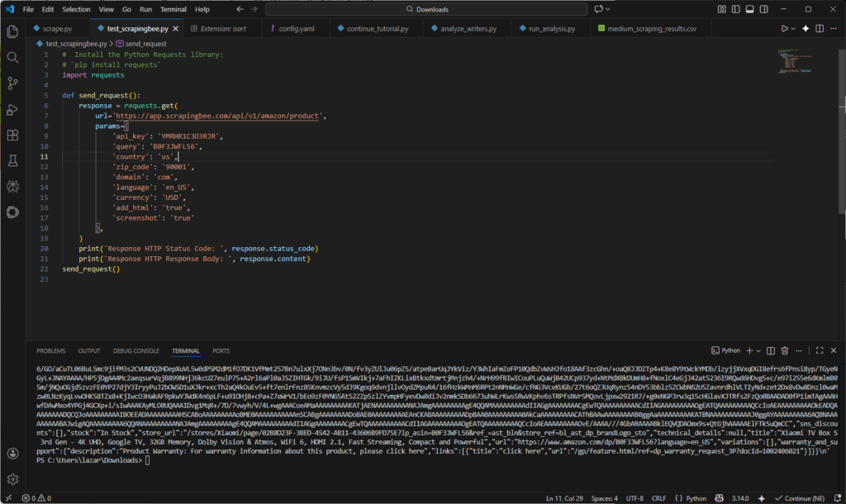This screenshot has width=846, height=504.
Task: Select the CRLF line ending indicator
Action: [657, 497]
